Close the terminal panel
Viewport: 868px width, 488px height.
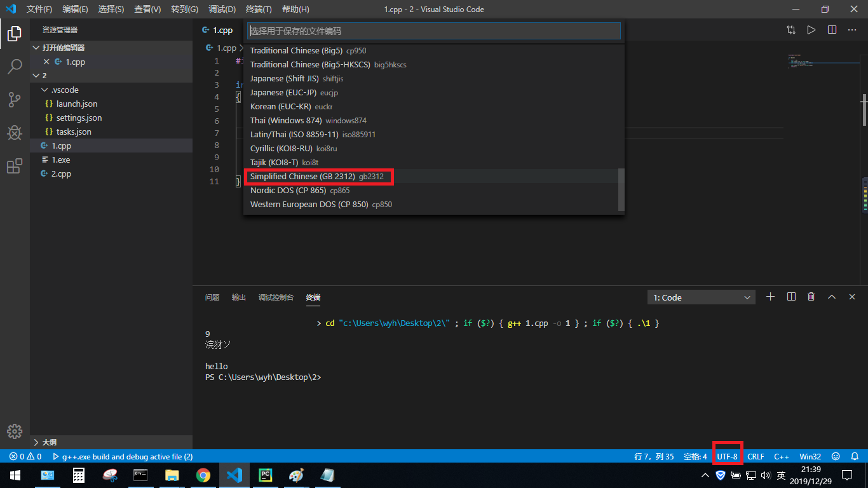click(x=851, y=297)
